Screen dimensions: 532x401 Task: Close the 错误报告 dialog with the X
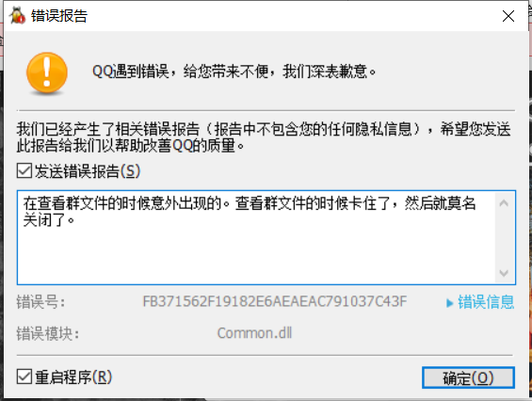coord(508,16)
